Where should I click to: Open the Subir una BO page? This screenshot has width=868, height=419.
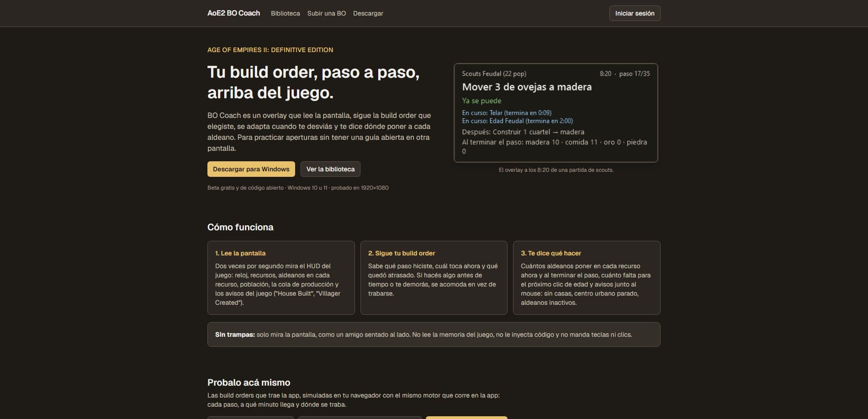click(327, 13)
